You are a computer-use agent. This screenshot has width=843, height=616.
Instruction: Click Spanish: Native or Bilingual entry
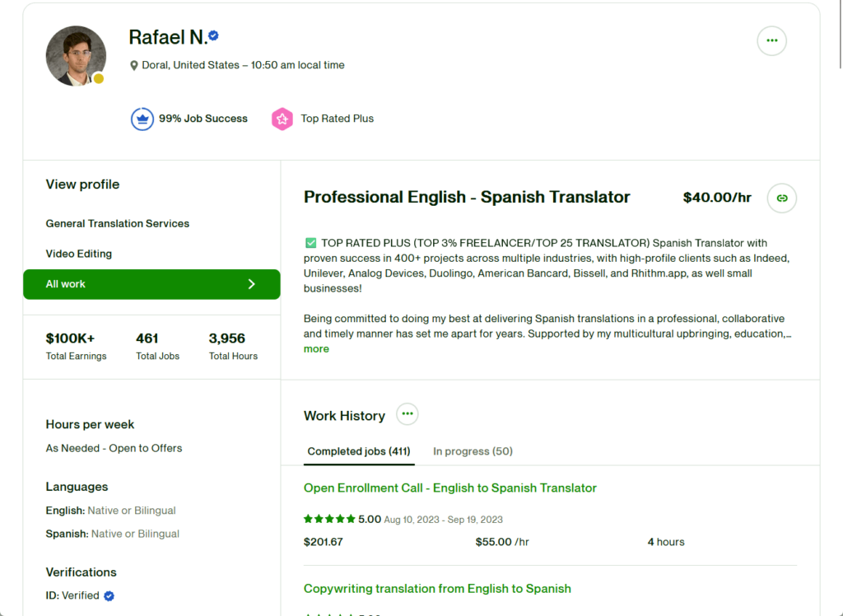click(x=112, y=534)
